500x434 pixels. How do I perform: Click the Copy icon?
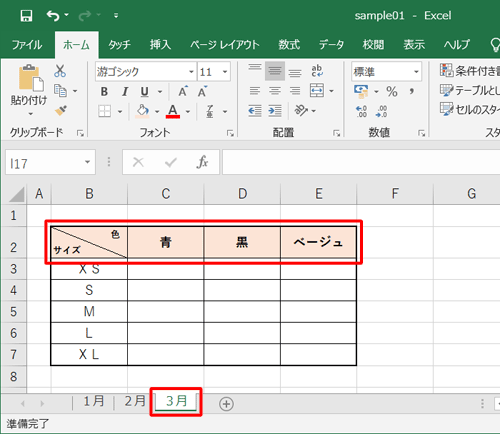(60, 90)
